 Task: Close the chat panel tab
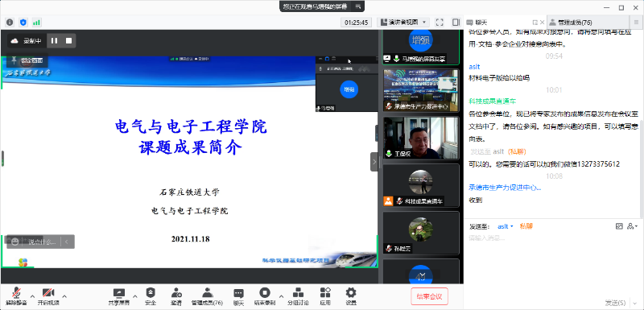point(542,23)
